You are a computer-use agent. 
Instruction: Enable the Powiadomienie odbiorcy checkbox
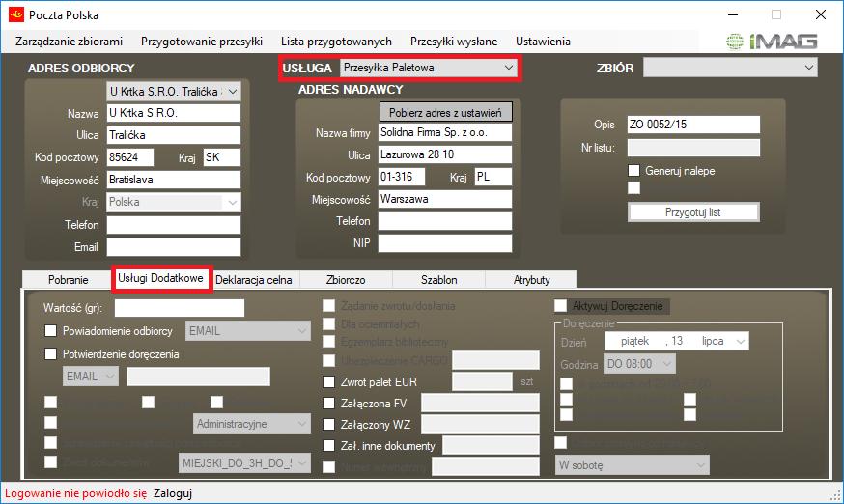50,331
